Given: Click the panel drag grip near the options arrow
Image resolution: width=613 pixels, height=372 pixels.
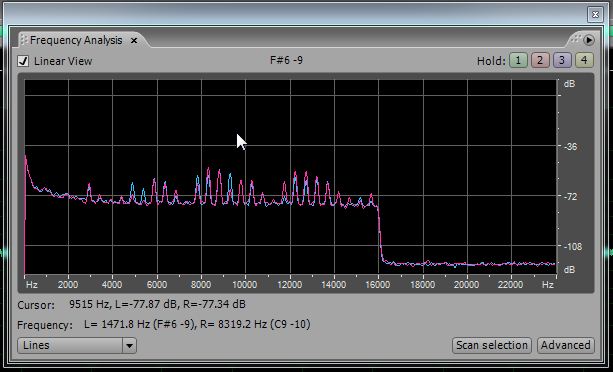Looking at the screenshot, I should pos(575,39).
